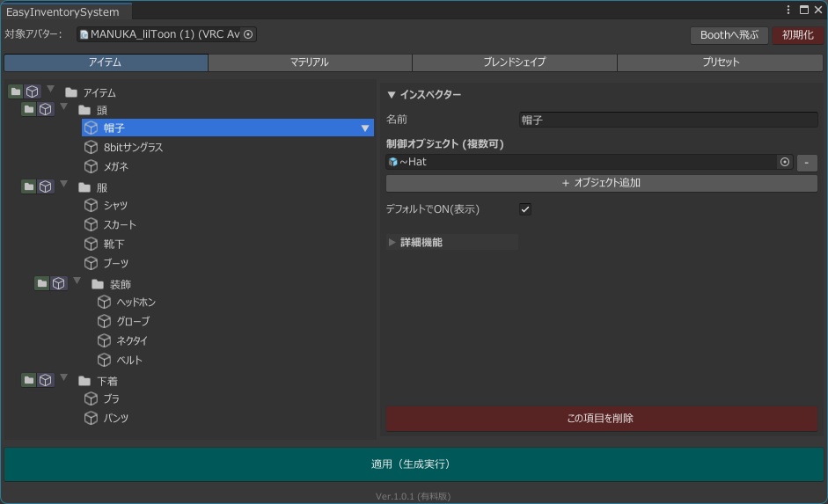The image size is (828, 504).
Task: Click the object picker circle for target avatar
Action: tap(248, 34)
